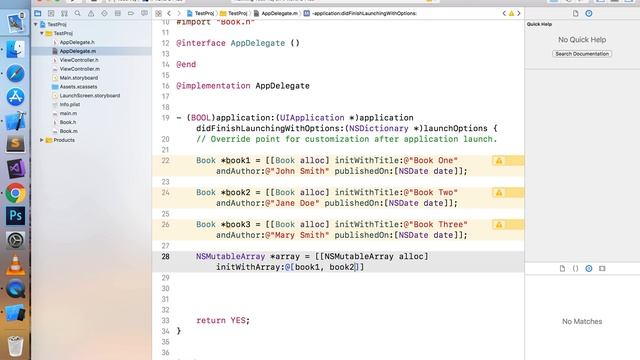This screenshot has width=640, height=360.
Task: Open Assets.xcassets catalog
Action: coord(78,87)
